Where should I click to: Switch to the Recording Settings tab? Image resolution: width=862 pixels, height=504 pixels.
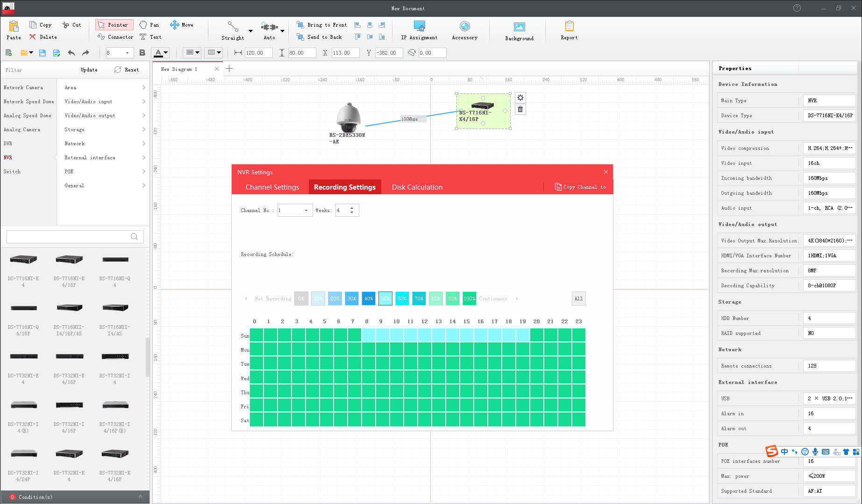point(345,187)
